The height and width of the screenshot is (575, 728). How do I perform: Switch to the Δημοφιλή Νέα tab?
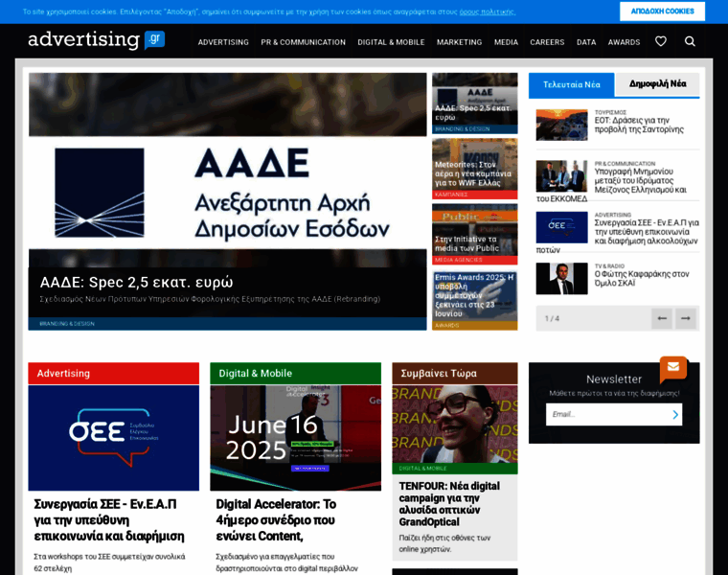pyautogui.click(x=657, y=84)
